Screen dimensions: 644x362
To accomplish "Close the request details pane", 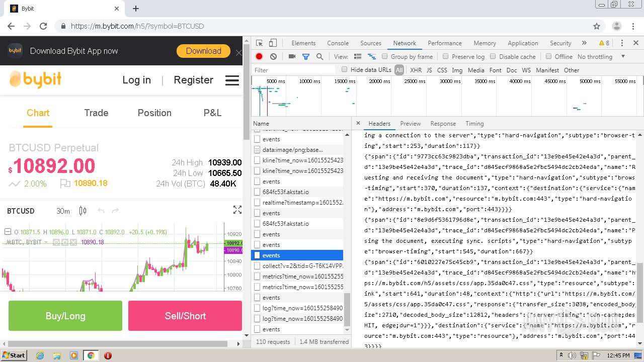I will tap(358, 123).
